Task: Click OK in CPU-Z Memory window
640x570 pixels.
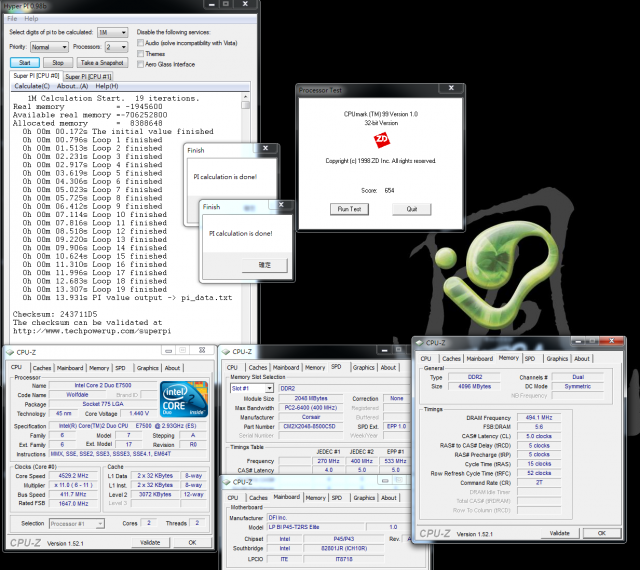Action: (x=602, y=533)
